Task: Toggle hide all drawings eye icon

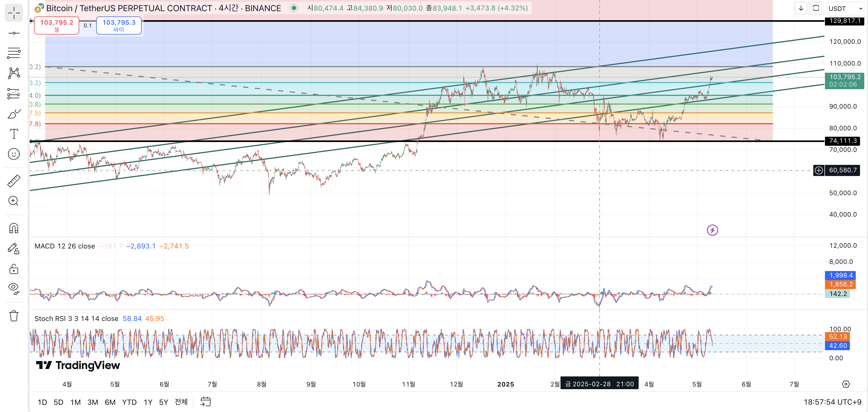Action: [x=14, y=289]
